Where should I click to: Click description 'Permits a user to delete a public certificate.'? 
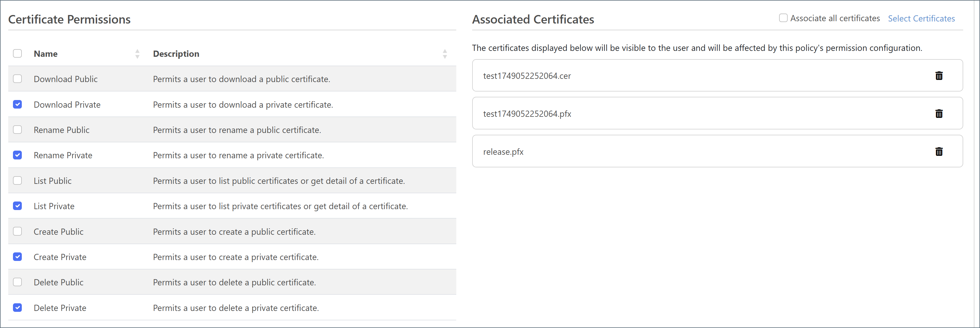click(234, 282)
